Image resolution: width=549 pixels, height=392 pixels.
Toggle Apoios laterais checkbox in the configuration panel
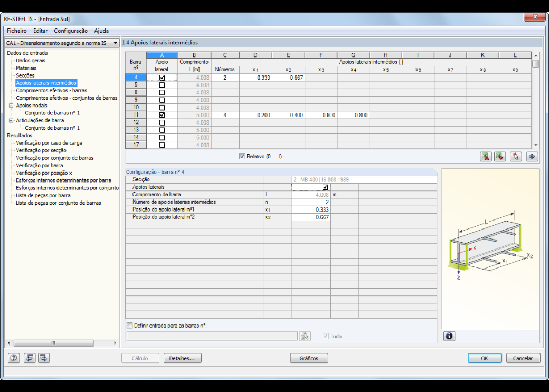click(325, 187)
